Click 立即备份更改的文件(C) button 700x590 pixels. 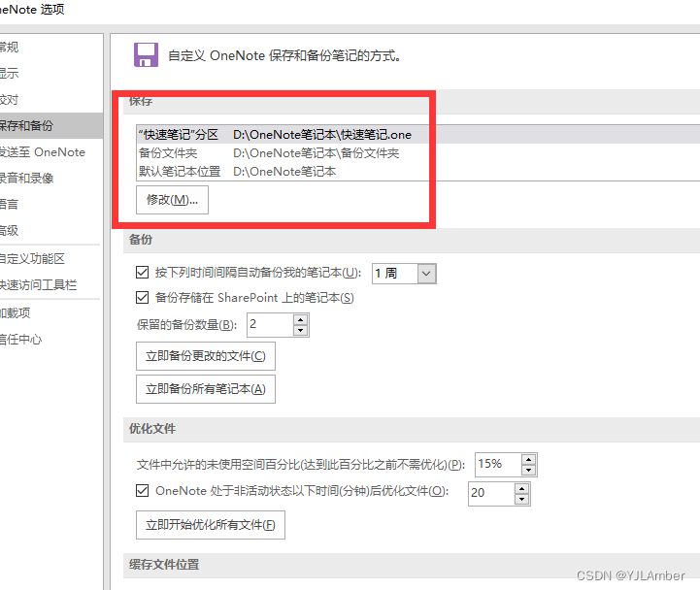click(x=206, y=356)
